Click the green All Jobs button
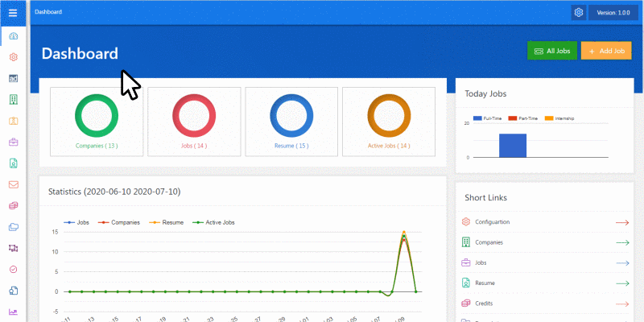 [552, 51]
